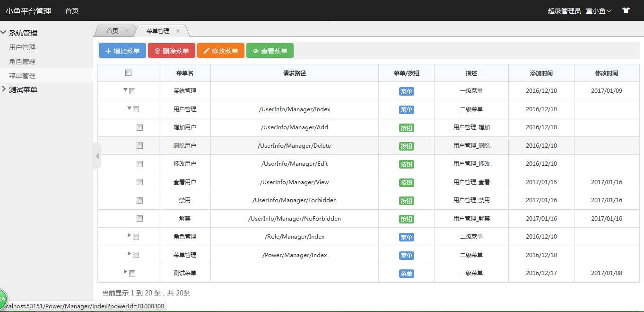Open 菜单管理 in the sidebar
Viewport: 644px width, 312px height.
(22, 76)
